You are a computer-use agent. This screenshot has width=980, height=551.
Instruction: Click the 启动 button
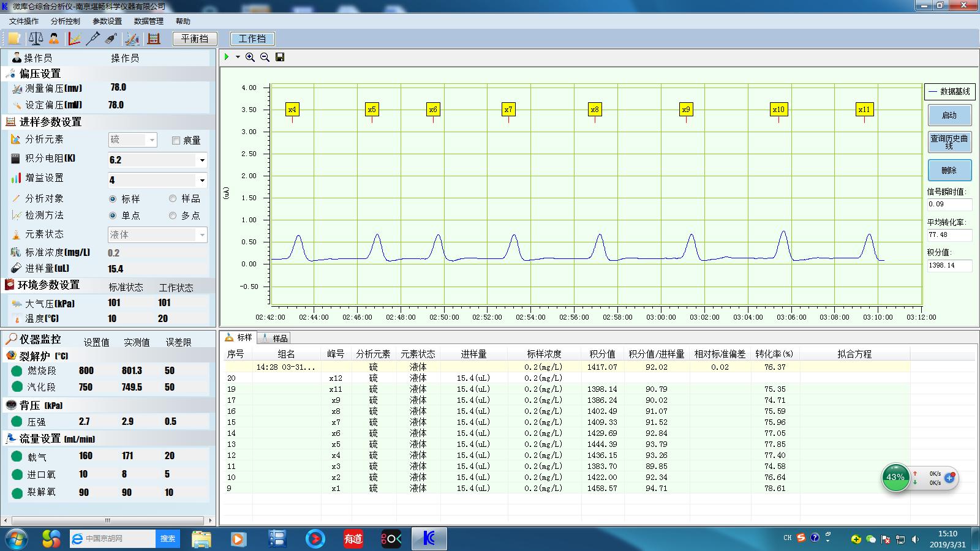(x=949, y=115)
